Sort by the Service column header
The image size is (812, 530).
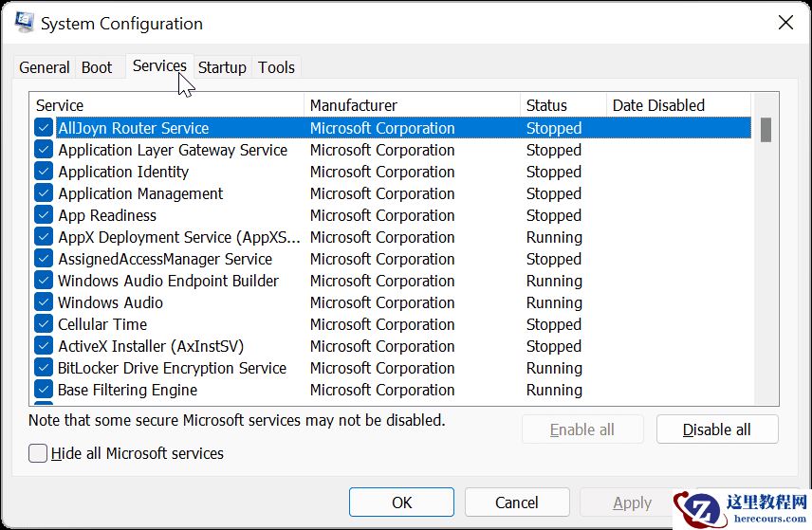(167, 105)
